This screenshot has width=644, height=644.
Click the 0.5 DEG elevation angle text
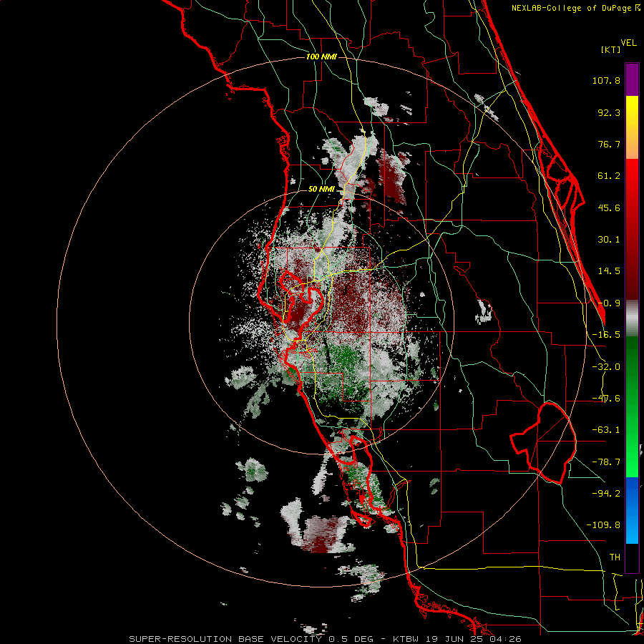(351, 639)
